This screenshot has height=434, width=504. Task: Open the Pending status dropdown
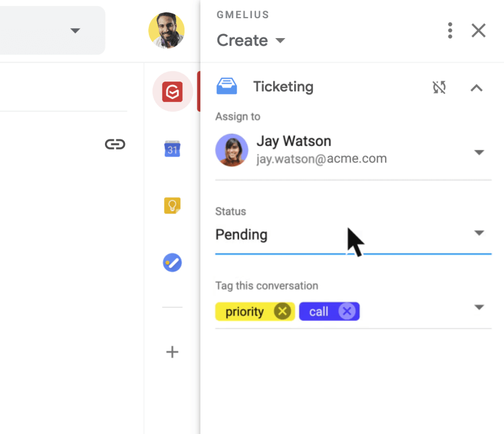(x=353, y=234)
